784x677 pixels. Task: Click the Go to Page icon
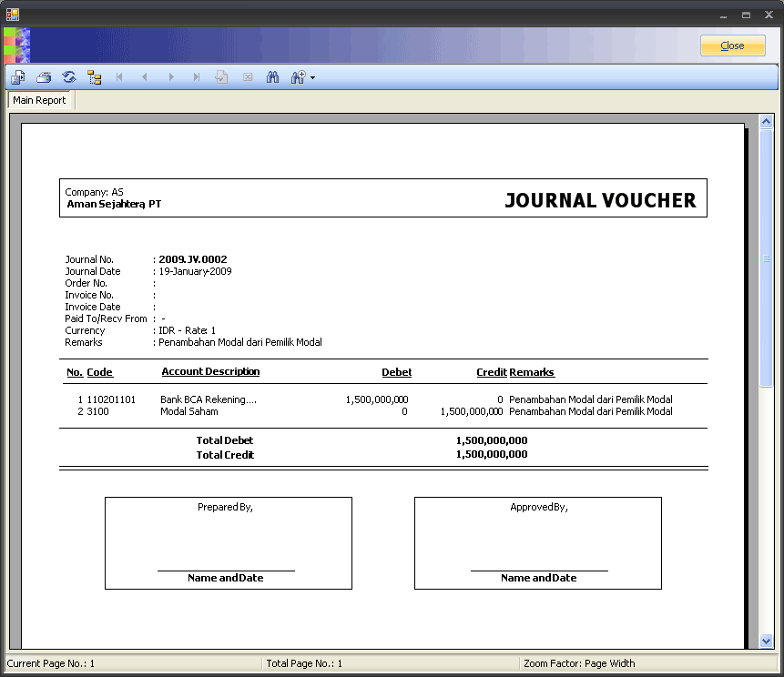221,78
